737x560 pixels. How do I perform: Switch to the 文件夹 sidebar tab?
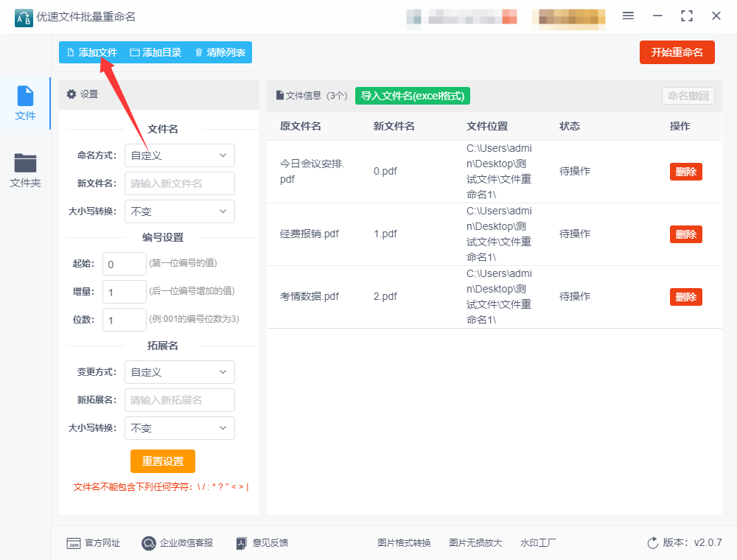coord(25,170)
